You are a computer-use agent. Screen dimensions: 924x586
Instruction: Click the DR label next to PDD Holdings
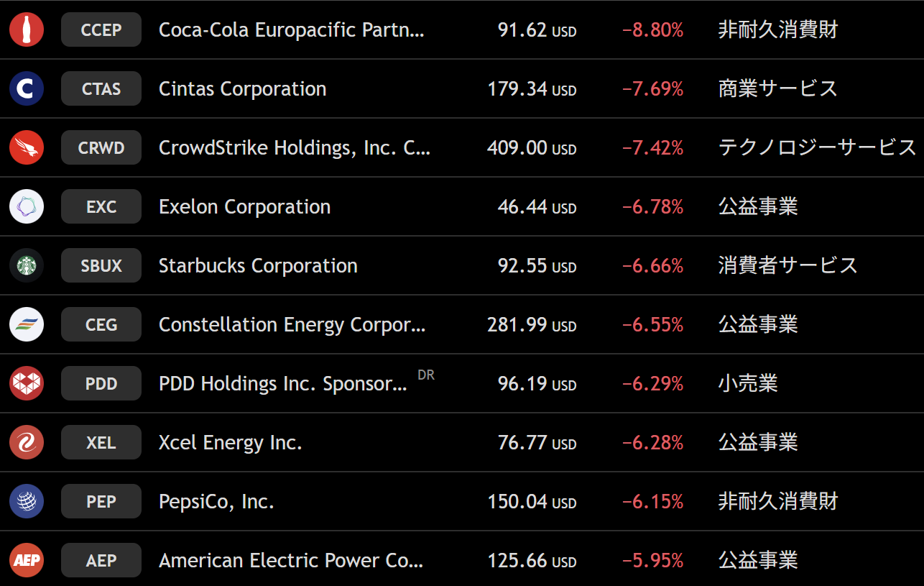(x=426, y=375)
